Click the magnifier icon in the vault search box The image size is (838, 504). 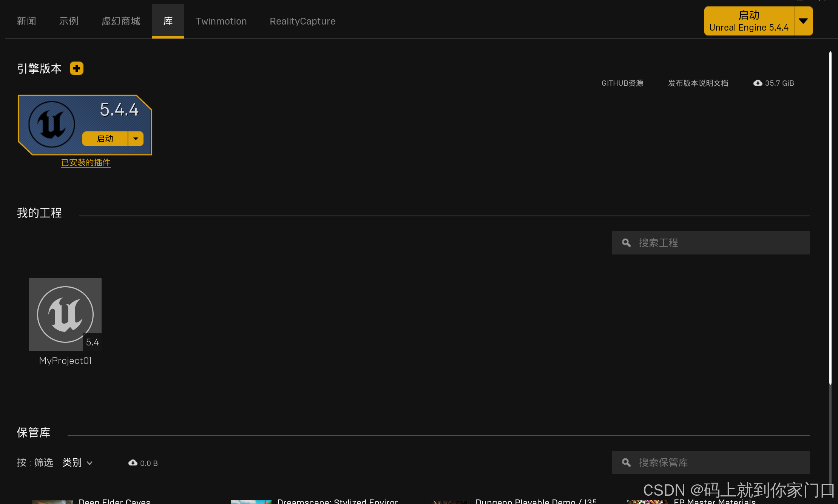click(x=626, y=462)
